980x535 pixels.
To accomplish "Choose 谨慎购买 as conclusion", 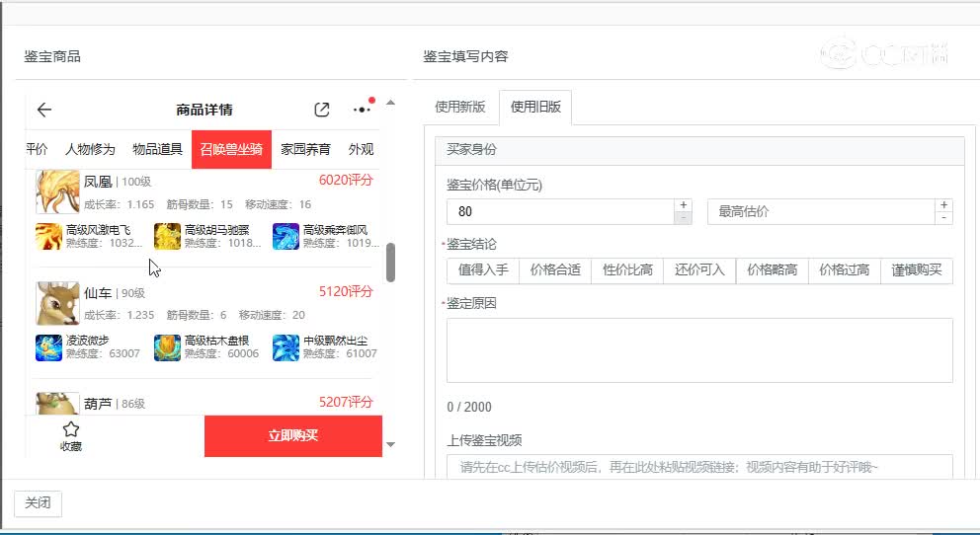I will (916, 270).
